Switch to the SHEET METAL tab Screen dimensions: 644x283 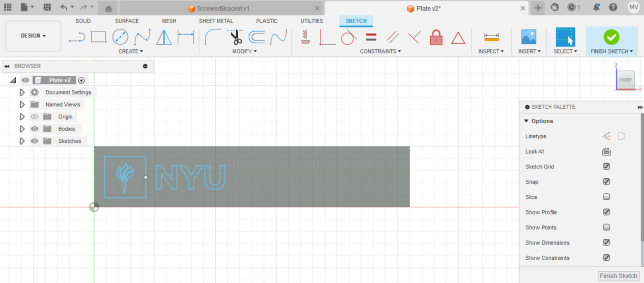pos(216,21)
